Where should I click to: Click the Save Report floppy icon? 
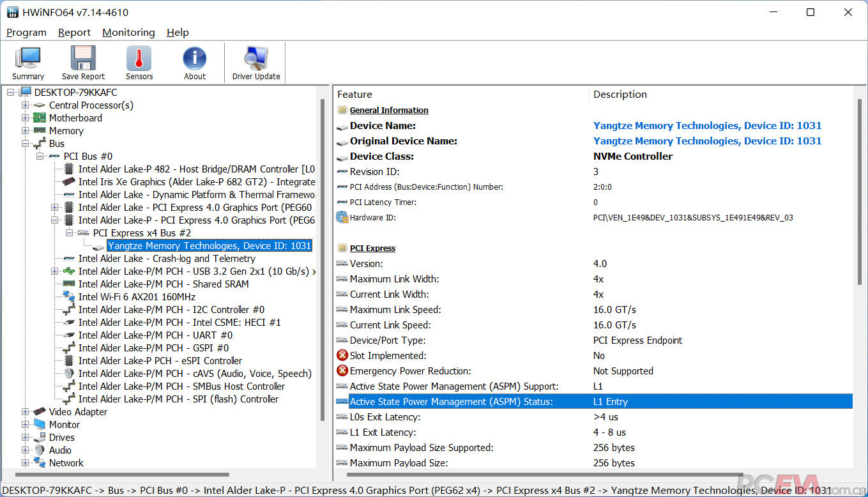(83, 63)
